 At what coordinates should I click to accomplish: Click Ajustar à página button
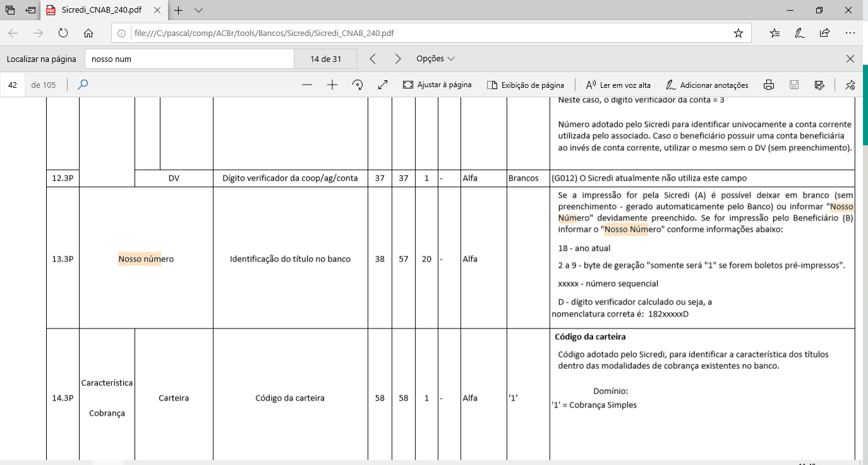[437, 85]
